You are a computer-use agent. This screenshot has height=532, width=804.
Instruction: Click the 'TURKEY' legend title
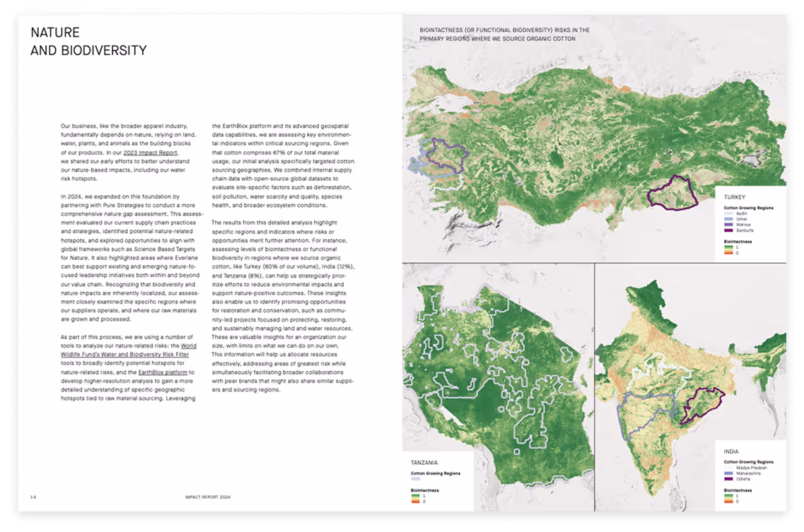(734, 197)
